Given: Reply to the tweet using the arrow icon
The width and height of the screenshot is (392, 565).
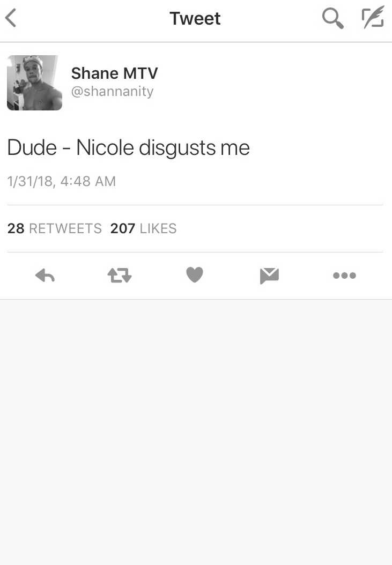Looking at the screenshot, I should pos(45,276).
